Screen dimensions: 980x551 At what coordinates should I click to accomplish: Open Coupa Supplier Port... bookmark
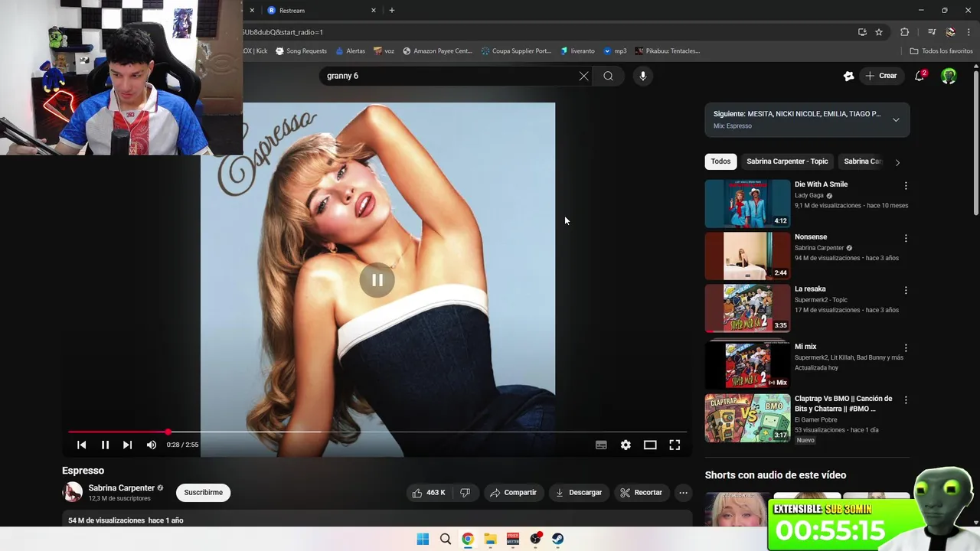pyautogui.click(x=516, y=51)
